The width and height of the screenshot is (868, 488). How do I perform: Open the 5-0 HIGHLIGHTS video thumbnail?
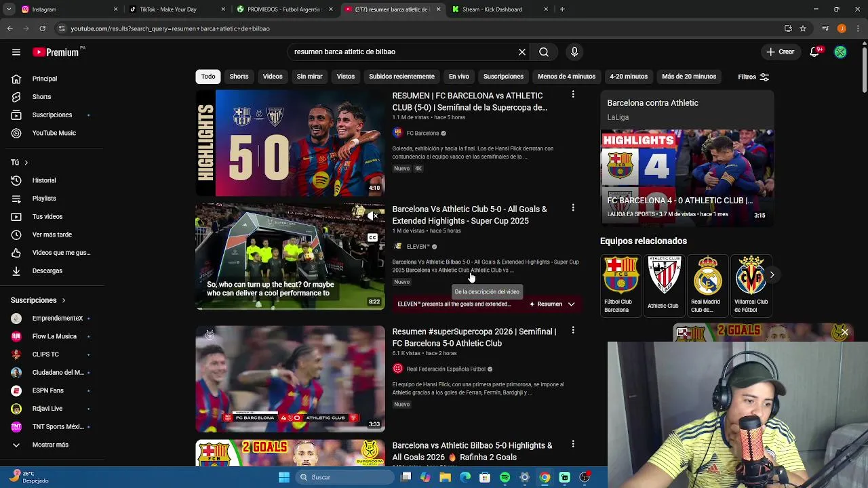click(x=290, y=143)
